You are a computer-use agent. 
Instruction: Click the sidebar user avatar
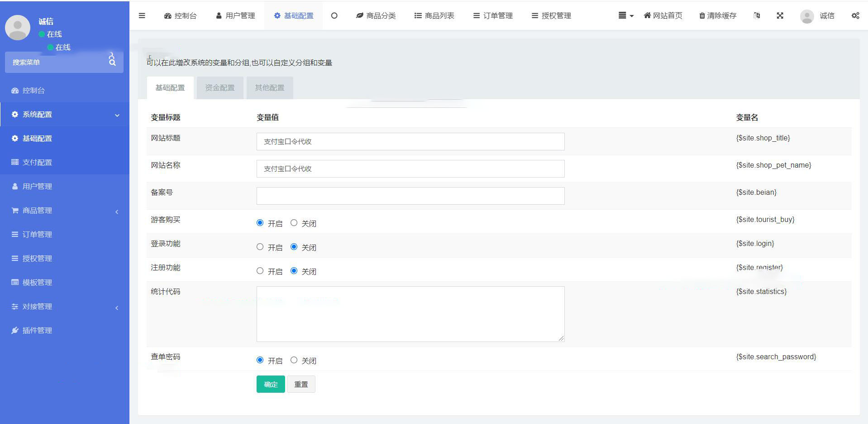[18, 27]
